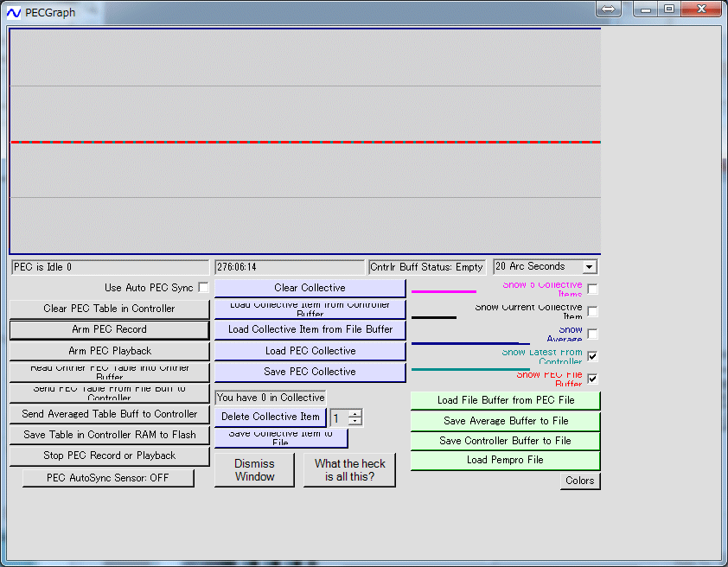
Task: Stop PEC Record or Playback
Action: pos(110,456)
